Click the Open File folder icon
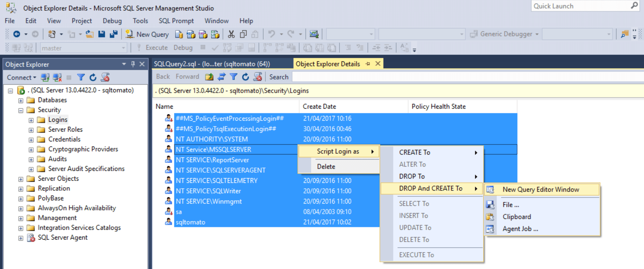The height and width of the screenshot is (269, 644). click(x=89, y=34)
